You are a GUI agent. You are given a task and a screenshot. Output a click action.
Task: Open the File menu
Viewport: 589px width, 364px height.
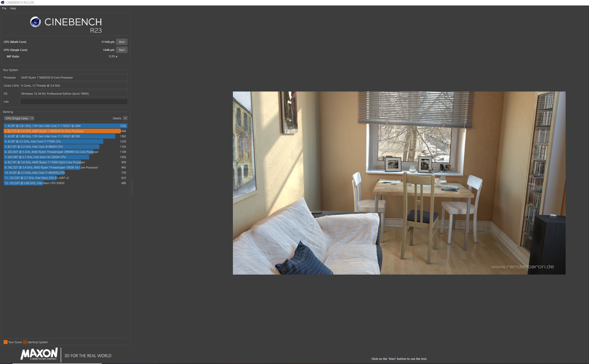(4, 8)
